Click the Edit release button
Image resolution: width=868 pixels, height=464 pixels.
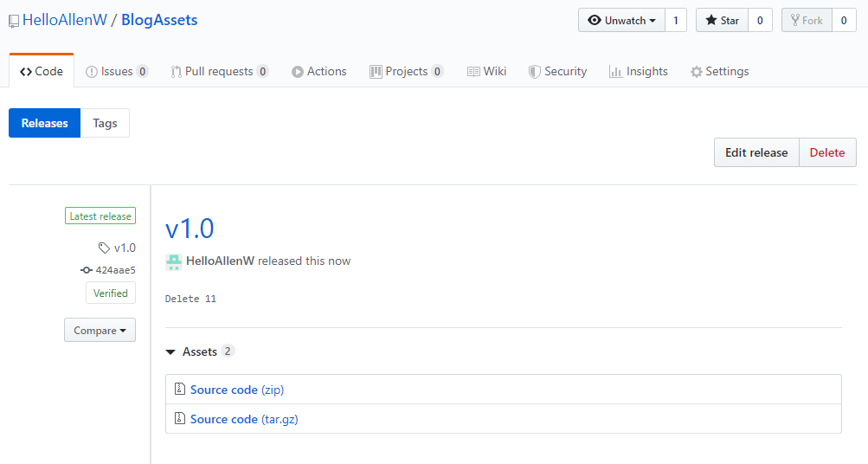[756, 152]
